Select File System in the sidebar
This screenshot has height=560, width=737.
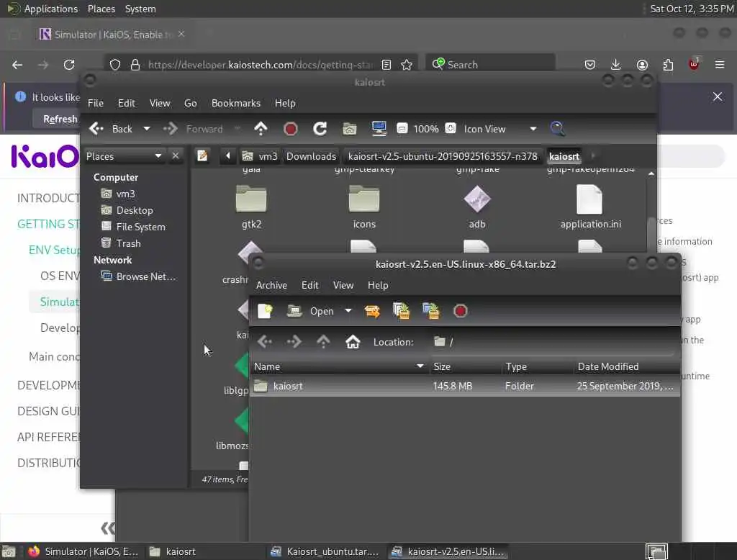pos(133,227)
